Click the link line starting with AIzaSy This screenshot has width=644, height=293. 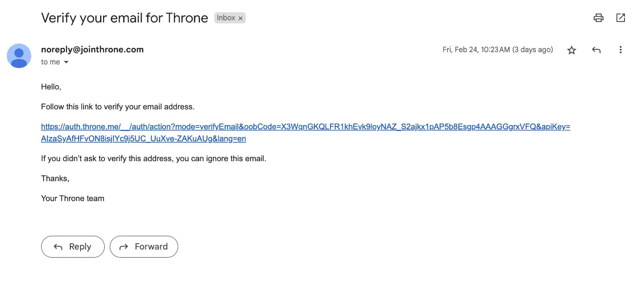[144, 139]
